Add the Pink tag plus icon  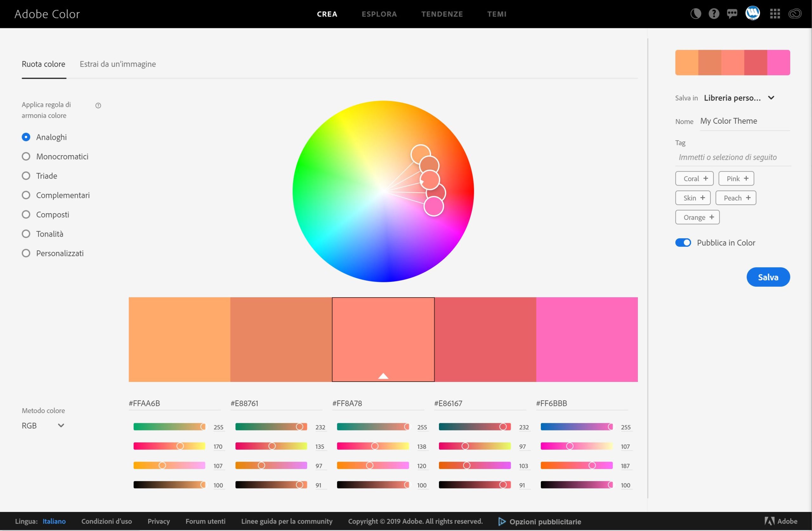point(746,178)
